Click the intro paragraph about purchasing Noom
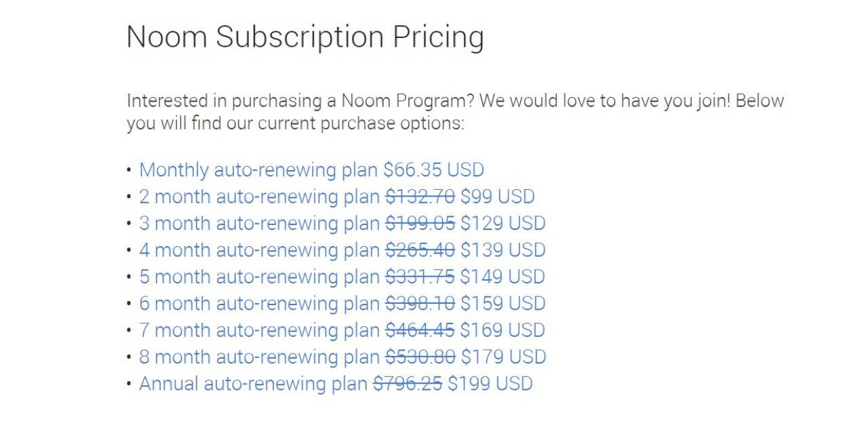 coord(454,113)
